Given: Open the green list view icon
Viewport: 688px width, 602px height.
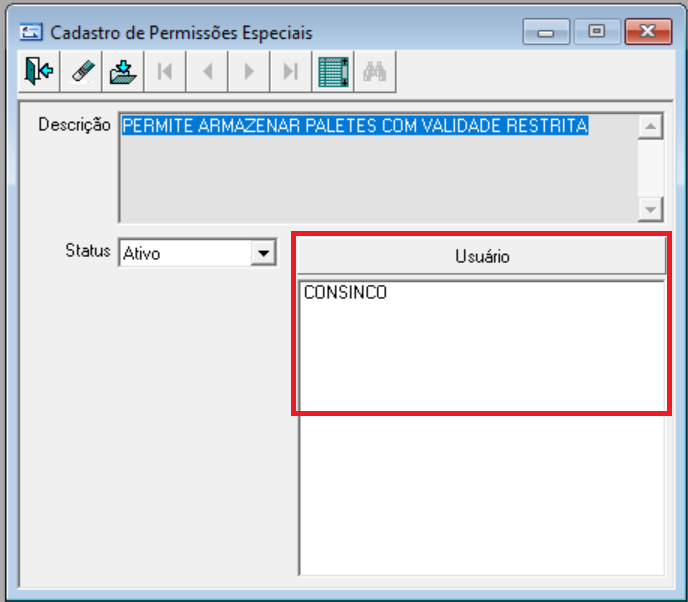Looking at the screenshot, I should point(333,72).
